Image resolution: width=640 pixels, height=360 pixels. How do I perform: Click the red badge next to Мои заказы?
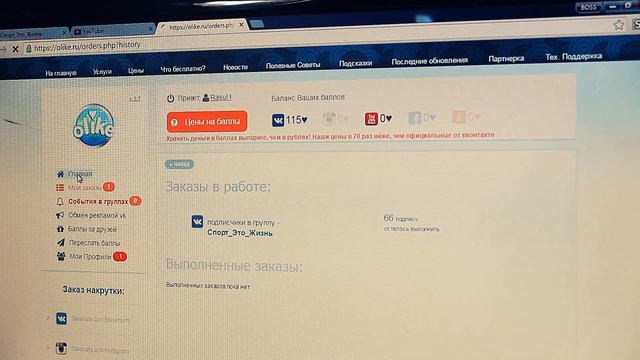coord(109,187)
